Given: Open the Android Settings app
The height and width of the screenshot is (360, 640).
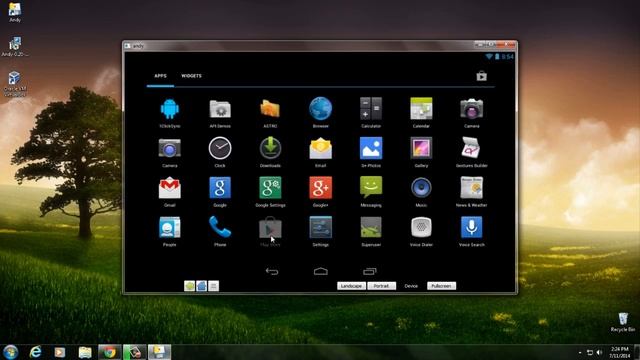Looking at the screenshot, I should 320,227.
